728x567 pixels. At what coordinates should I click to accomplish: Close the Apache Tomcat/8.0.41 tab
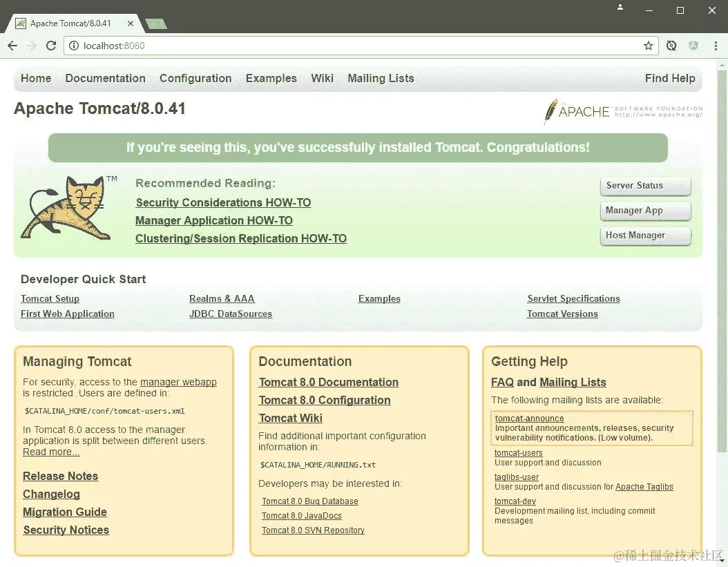(x=131, y=23)
